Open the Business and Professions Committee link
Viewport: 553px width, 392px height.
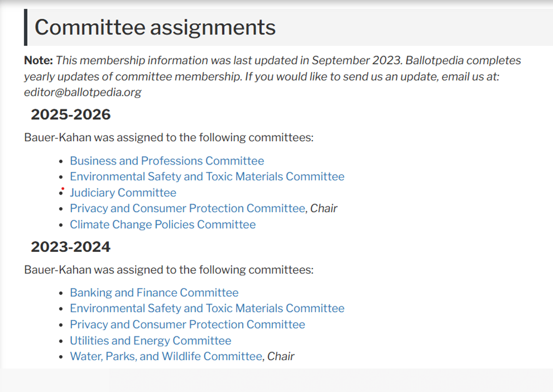point(167,161)
